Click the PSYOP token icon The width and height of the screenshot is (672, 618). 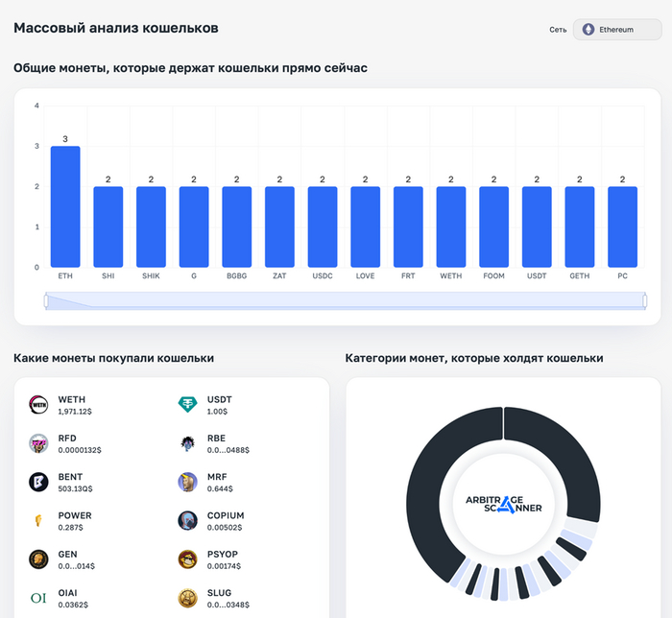187,559
